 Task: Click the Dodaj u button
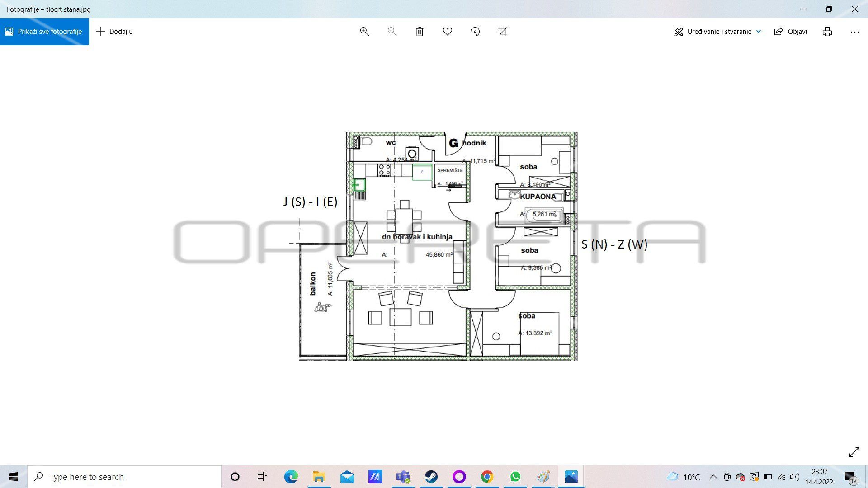tap(114, 31)
